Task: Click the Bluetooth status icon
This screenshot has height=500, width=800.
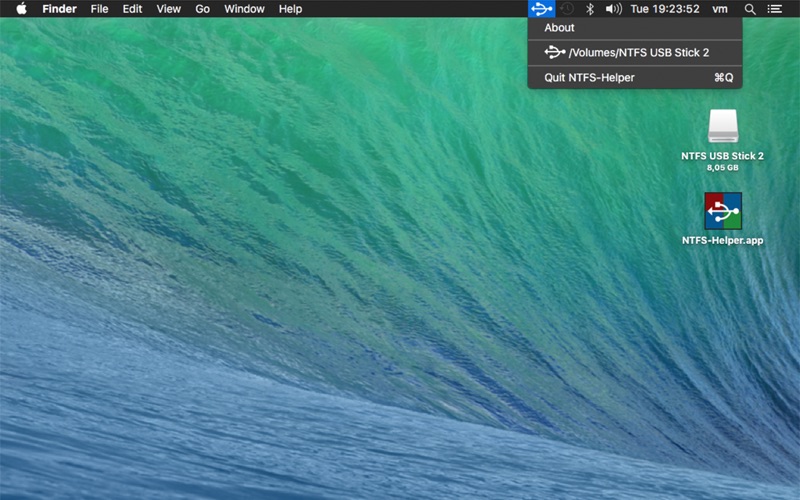Action: 590,9
